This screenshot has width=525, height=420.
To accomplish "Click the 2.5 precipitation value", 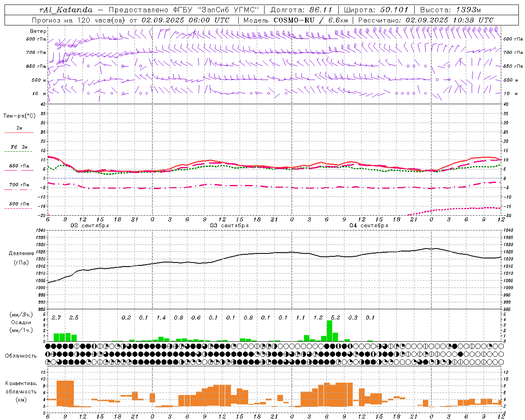I will [x=74, y=317].
